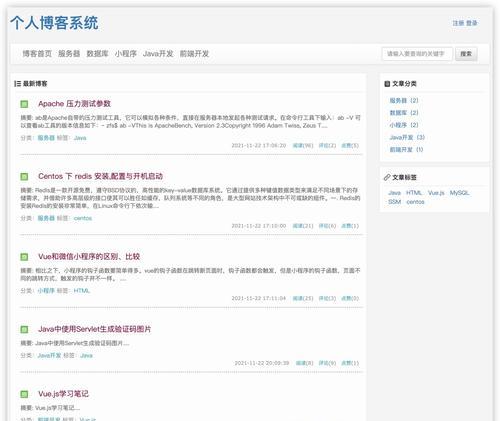The height and width of the screenshot is (421, 500).
Task: Click the 注册 link in the header
Action: click(x=458, y=23)
